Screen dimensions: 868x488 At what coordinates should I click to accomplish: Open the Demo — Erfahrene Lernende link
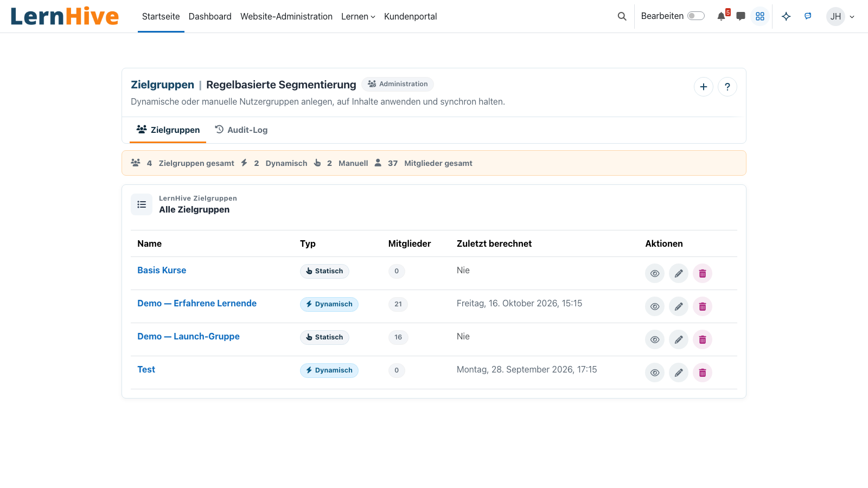click(x=197, y=303)
